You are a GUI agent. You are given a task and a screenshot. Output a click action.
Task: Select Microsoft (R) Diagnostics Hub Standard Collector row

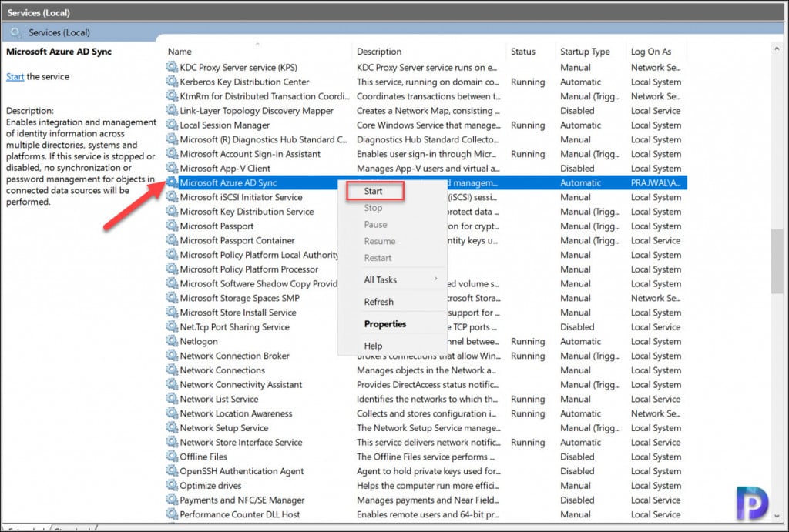coord(425,139)
